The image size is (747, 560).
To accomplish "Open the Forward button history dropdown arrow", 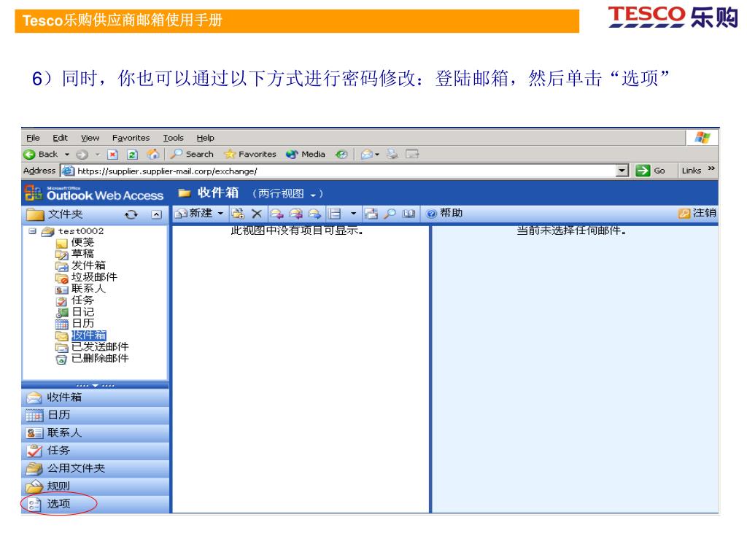I will click(97, 155).
